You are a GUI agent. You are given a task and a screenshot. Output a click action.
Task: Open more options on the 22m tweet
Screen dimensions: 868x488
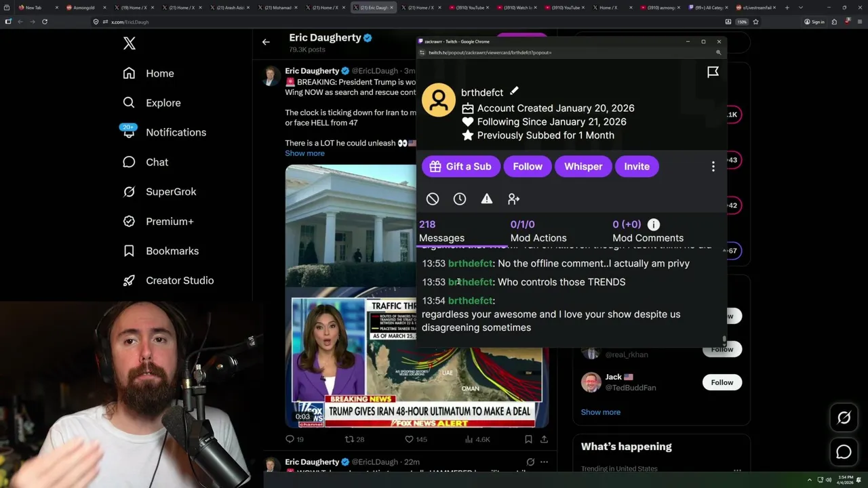click(544, 462)
